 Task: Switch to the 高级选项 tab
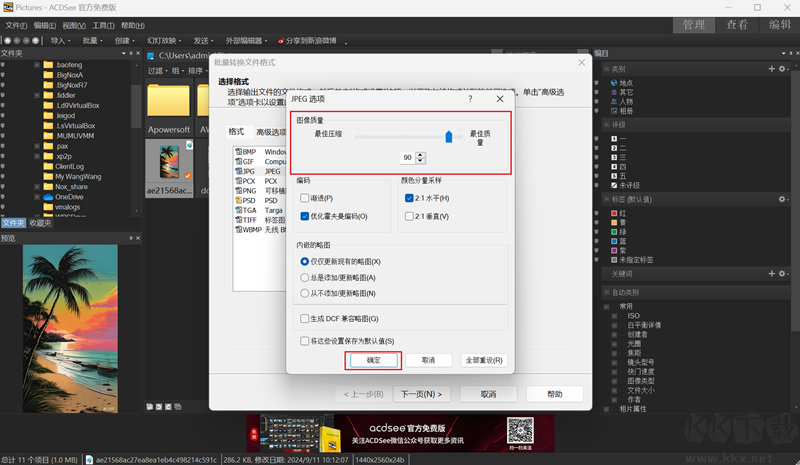coord(270,132)
